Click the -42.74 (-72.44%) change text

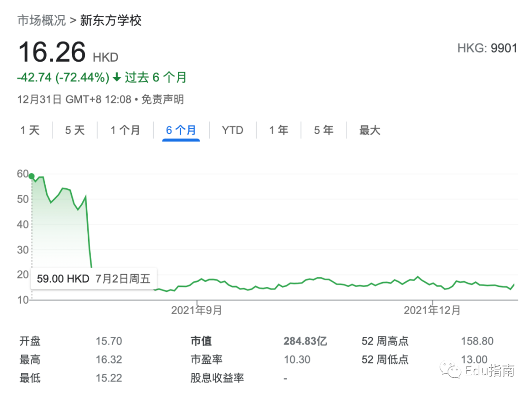point(63,77)
